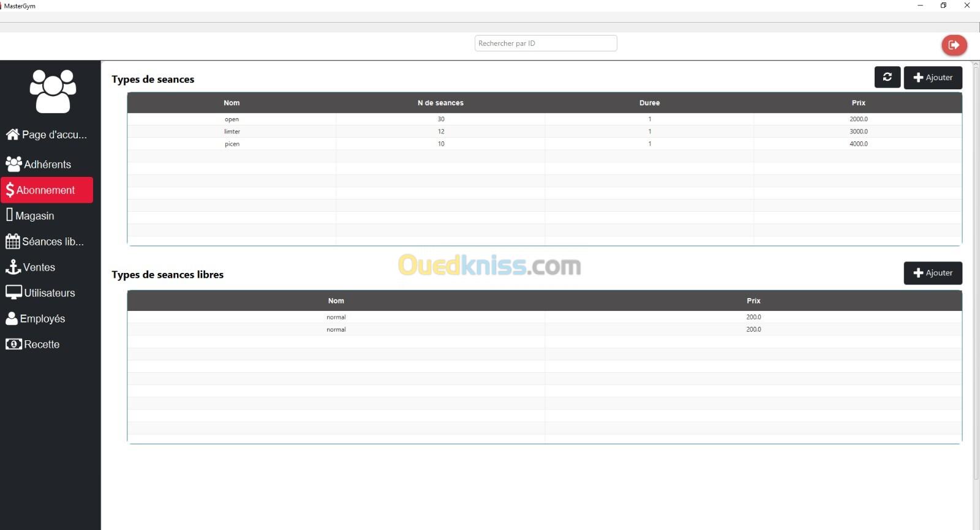Open the Employés page
980x530 pixels.
[47, 318]
